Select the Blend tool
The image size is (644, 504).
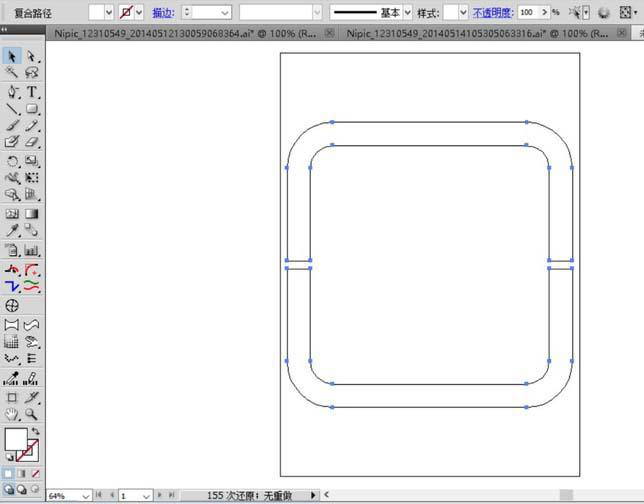[x=32, y=230]
